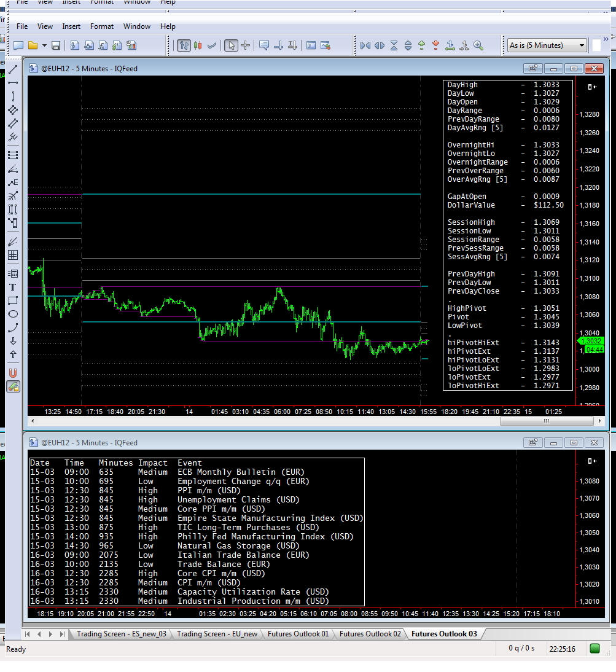Save the workspace with floppy icon
The width and height of the screenshot is (616, 672).
tap(56, 45)
